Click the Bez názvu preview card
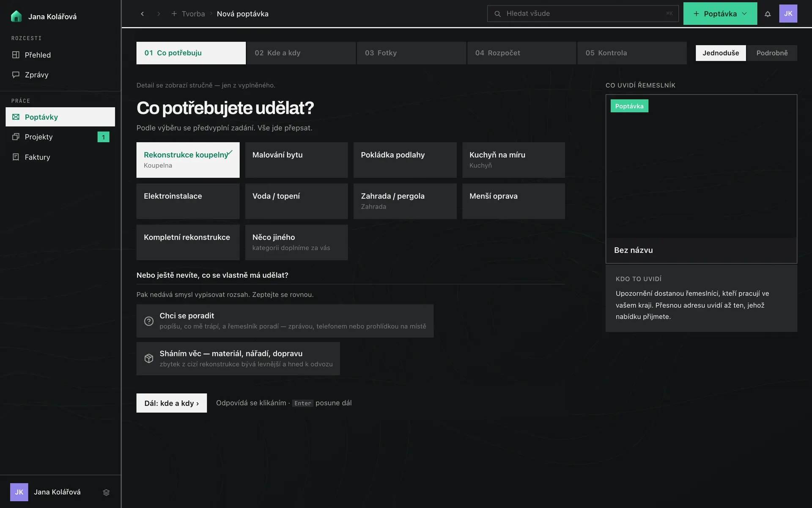 pos(701,179)
